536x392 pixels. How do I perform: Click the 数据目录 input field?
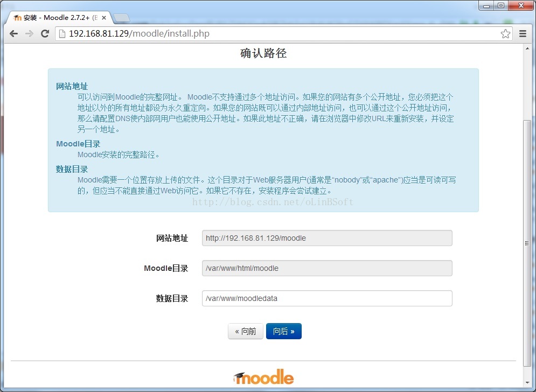(326, 298)
